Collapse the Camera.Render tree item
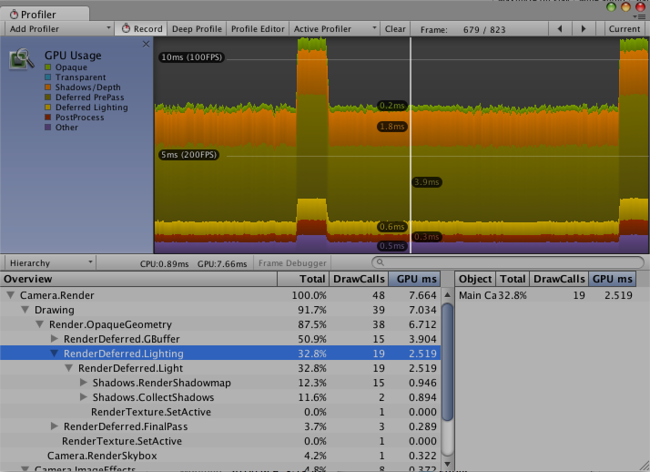This screenshot has height=472, width=650. pos(11,296)
